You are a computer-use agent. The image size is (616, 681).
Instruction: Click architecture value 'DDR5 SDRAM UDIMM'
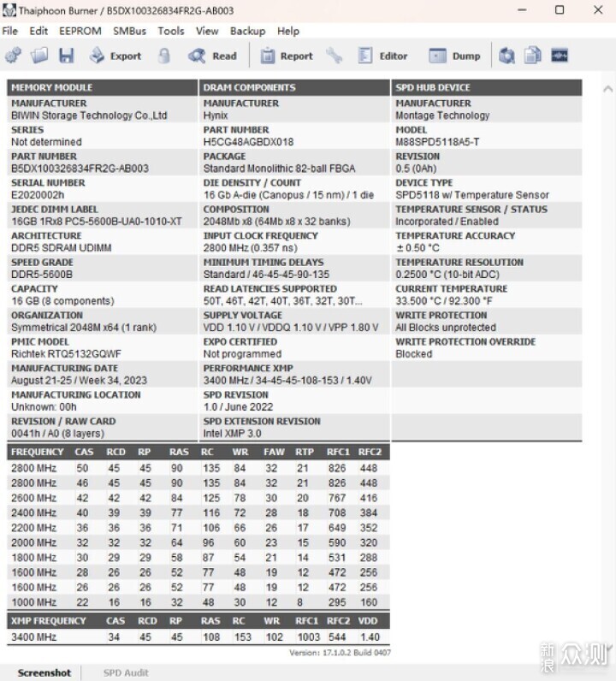62,248
